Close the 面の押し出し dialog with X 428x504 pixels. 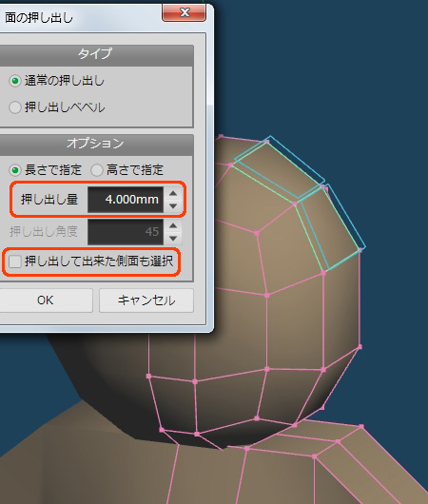pos(184,12)
